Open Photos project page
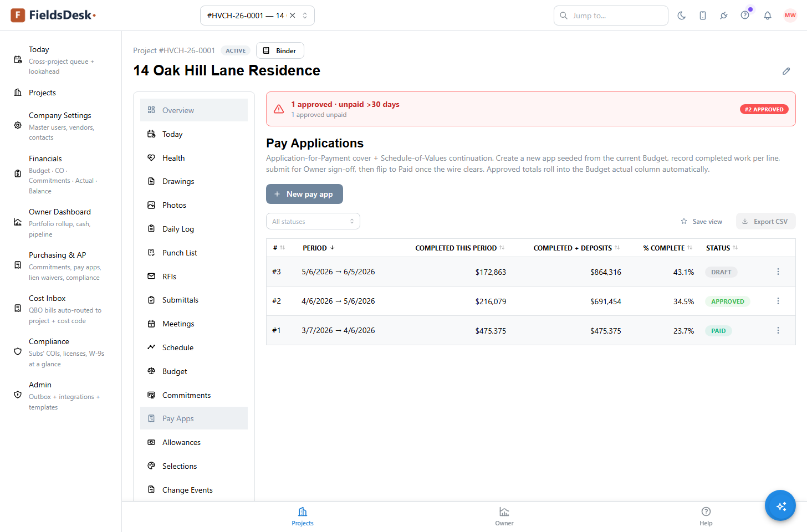 coord(194,205)
